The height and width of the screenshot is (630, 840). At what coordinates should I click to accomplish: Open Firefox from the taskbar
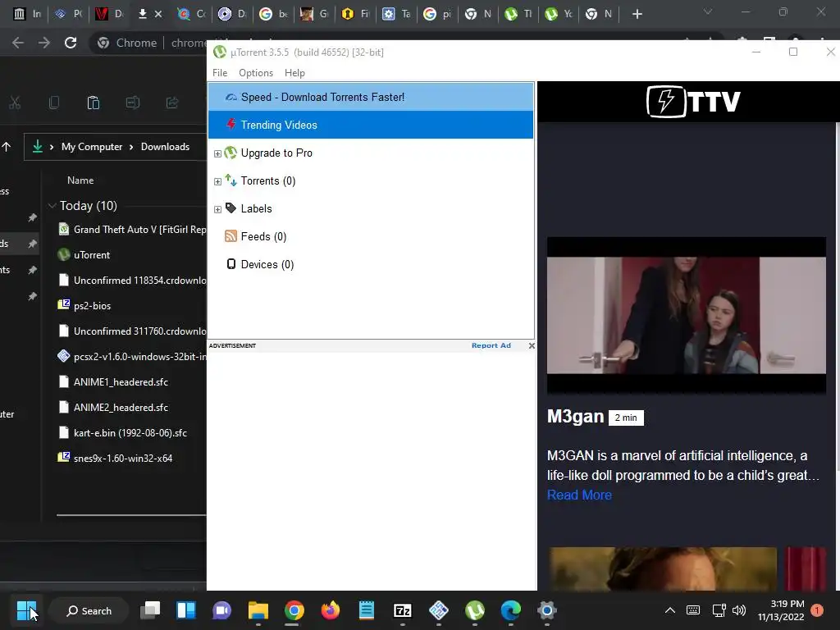[330, 610]
